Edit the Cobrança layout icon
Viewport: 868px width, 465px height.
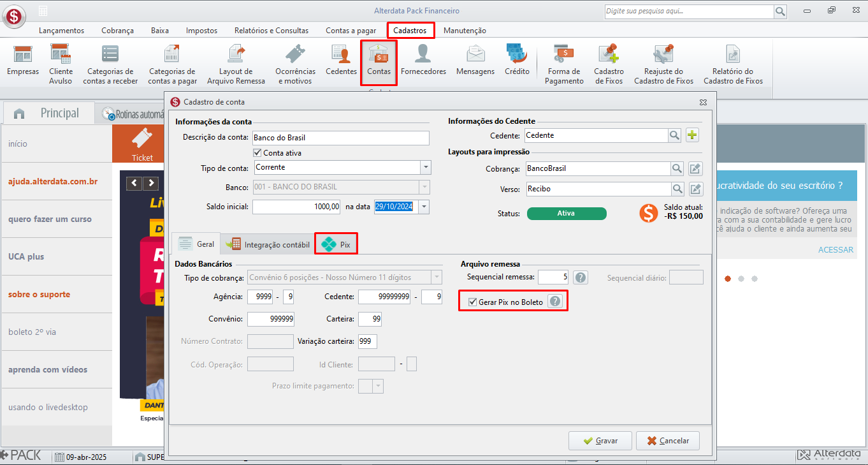(x=696, y=169)
